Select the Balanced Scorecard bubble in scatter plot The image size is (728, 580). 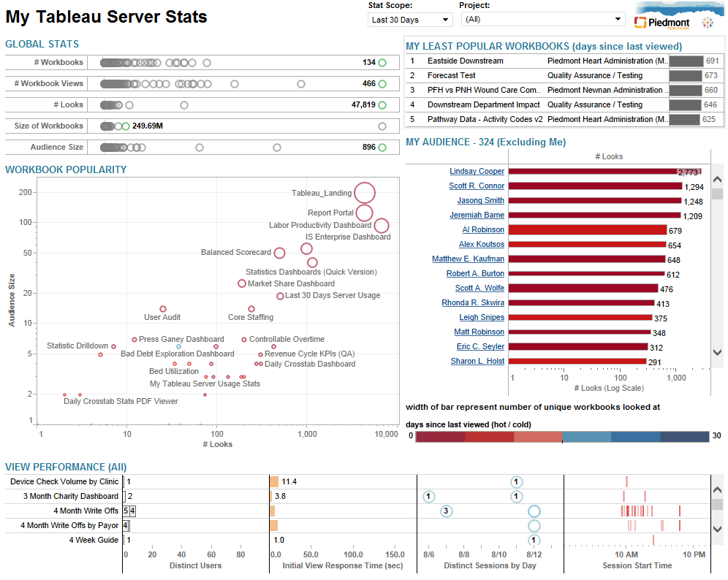(279, 253)
